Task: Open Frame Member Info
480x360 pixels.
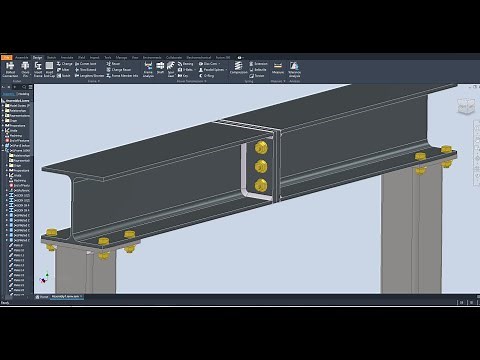Action: point(122,76)
